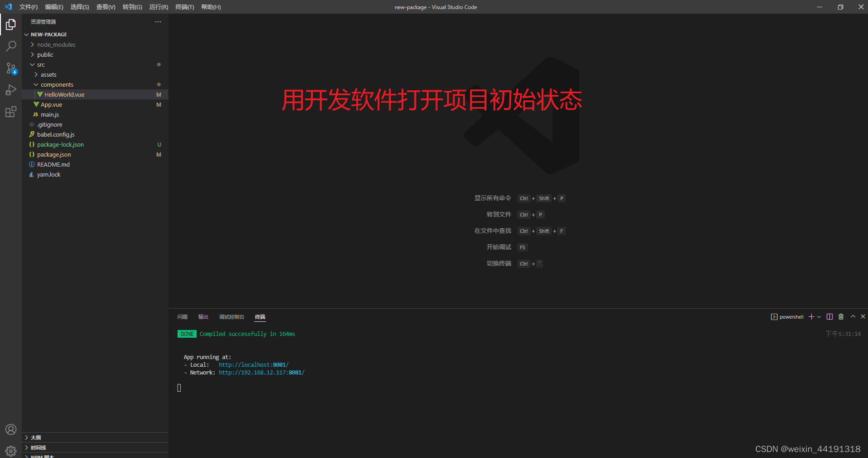
Task: Click 'Compiled successfully in 164ms' text
Action: pos(247,334)
